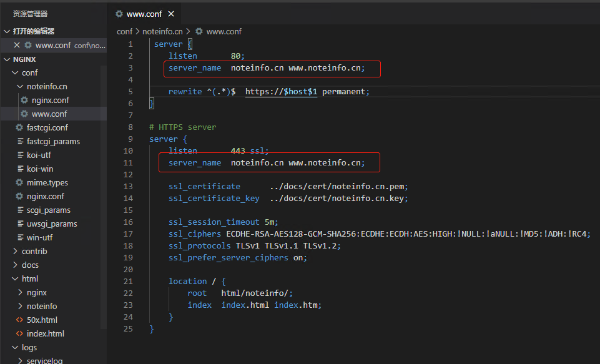
Task: Select the www.conf editor tab
Action: pyautogui.click(x=144, y=14)
